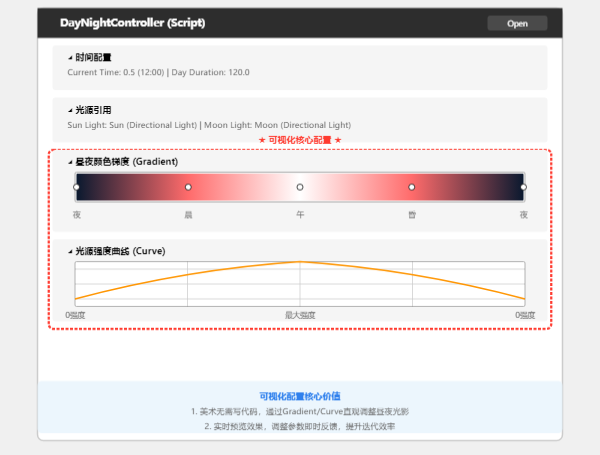
Task: Click the curve's left starting point
Action: click(76, 298)
